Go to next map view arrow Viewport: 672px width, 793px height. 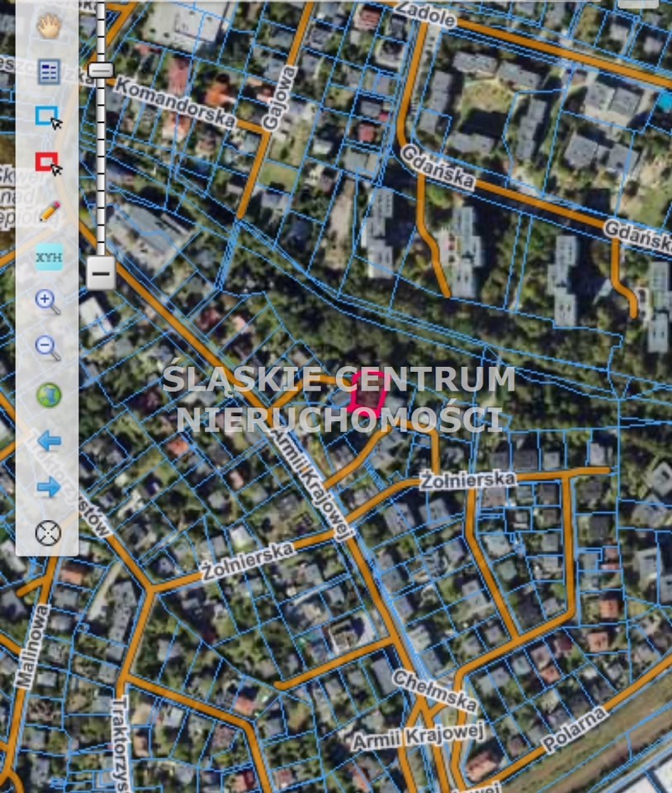click(x=49, y=487)
